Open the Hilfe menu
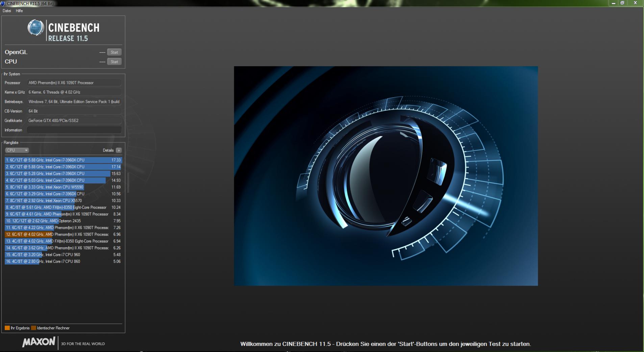The width and height of the screenshot is (644, 352). coord(19,11)
